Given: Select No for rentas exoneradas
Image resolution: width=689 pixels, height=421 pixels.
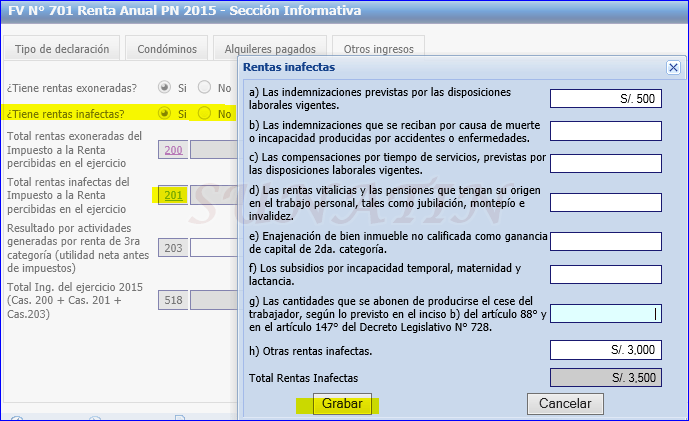Looking at the screenshot, I should click(x=204, y=87).
